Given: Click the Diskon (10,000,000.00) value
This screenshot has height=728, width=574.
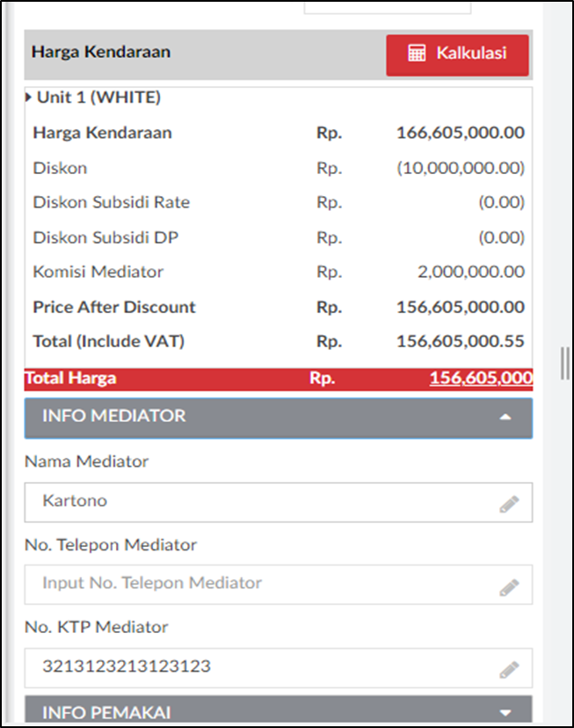Looking at the screenshot, I should [461, 168].
